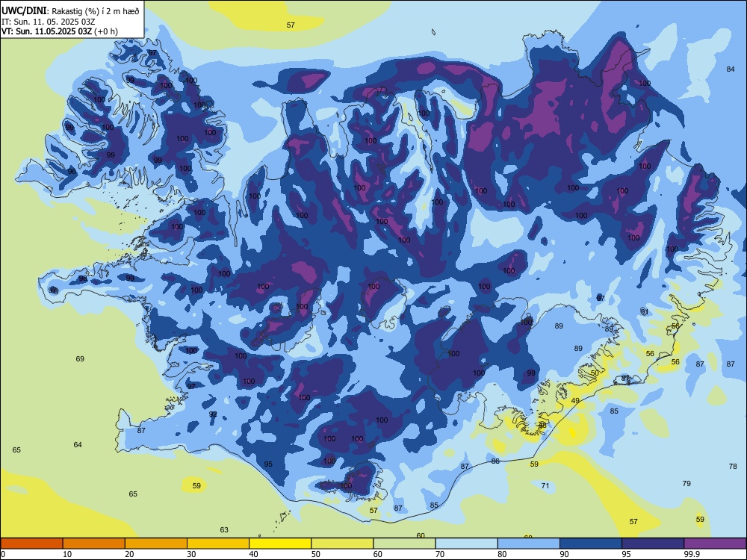Viewport: 747px width, 560px height.
Task: Click the pale yellow 50–60 legend swatch
Action: pyautogui.click(x=342, y=544)
